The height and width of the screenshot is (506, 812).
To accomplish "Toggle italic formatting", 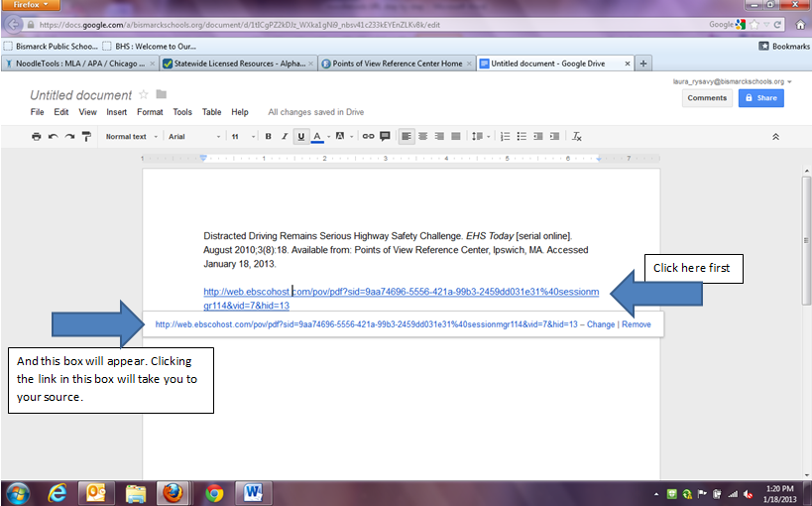I will coord(285,136).
